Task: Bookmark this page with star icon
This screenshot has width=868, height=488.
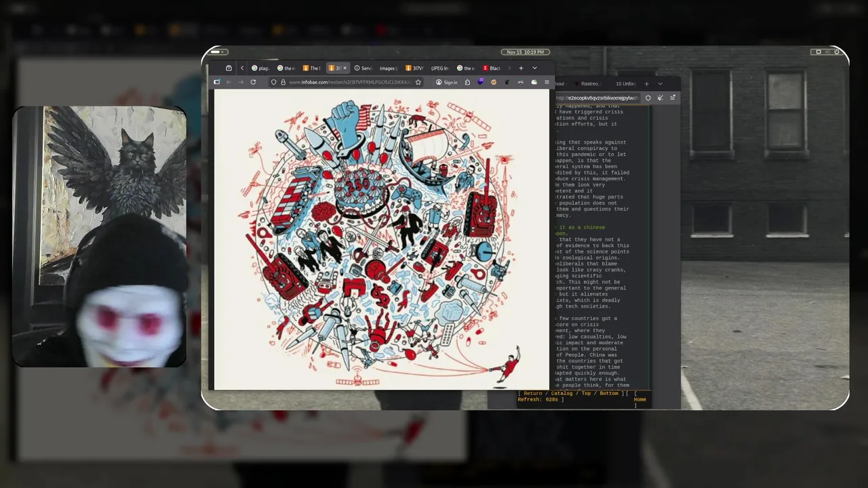Action: pos(418,82)
